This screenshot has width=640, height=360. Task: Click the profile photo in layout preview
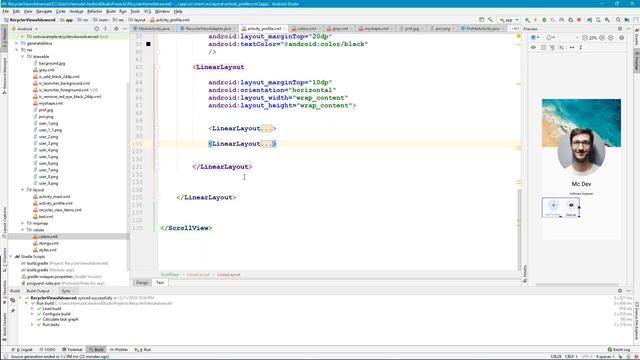click(x=581, y=151)
